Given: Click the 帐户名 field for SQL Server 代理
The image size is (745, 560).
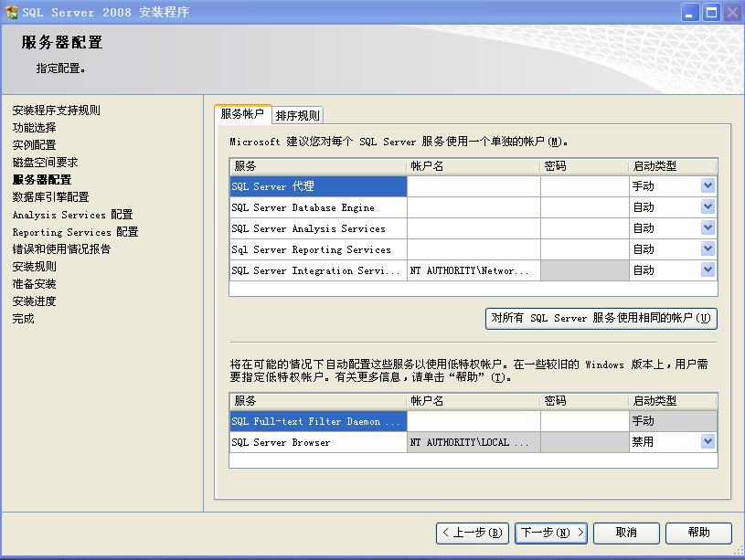Looking at the screenshot, I should (x=473, y=186).
